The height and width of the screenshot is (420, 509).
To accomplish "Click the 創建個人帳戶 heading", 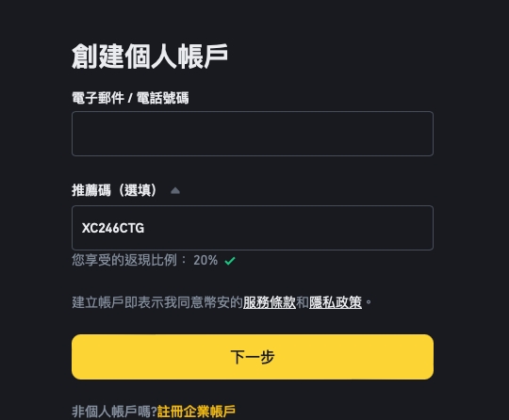I will 150,57.
